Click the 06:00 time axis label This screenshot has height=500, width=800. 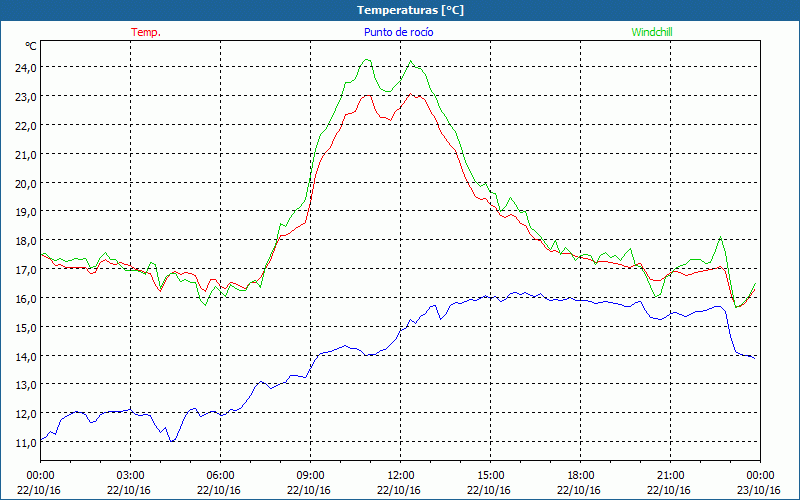(x=220, y=476)
